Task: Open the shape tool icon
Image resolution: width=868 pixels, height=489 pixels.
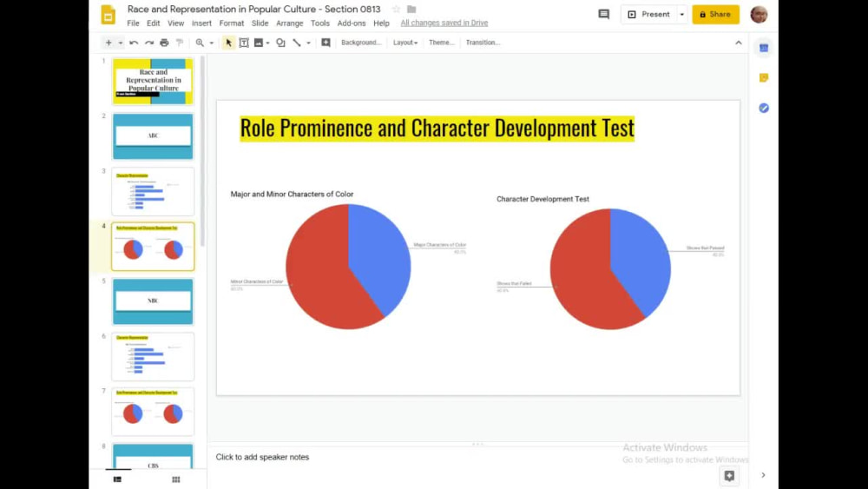Action: click(280, 43)
